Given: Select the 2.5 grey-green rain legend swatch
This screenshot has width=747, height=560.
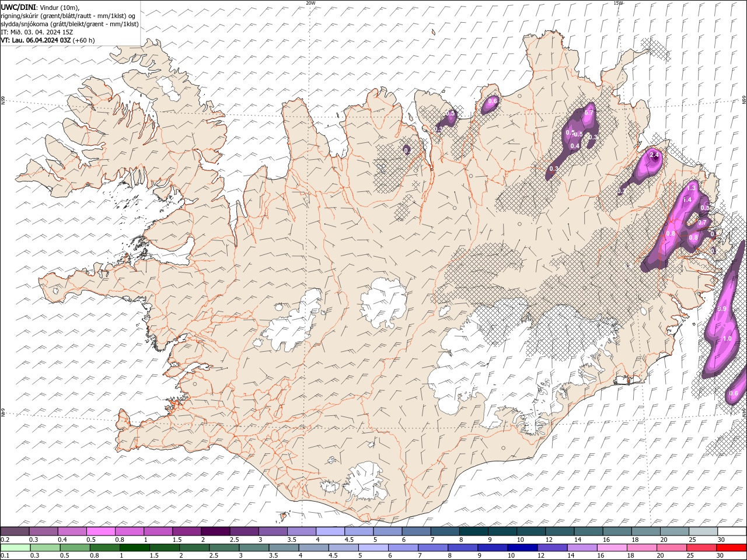Looking at the screenshot, I should pos(224,547).
